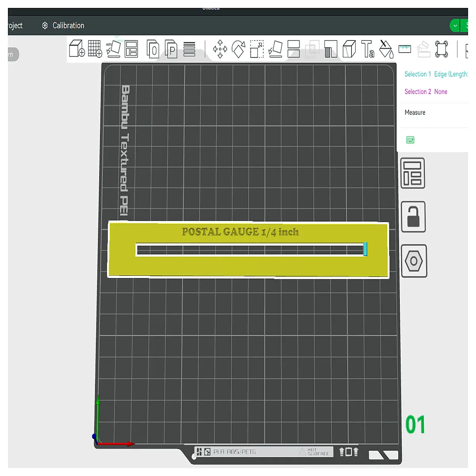
Task: Click the Selection 1 Edge entry
Action: (436, 74)
